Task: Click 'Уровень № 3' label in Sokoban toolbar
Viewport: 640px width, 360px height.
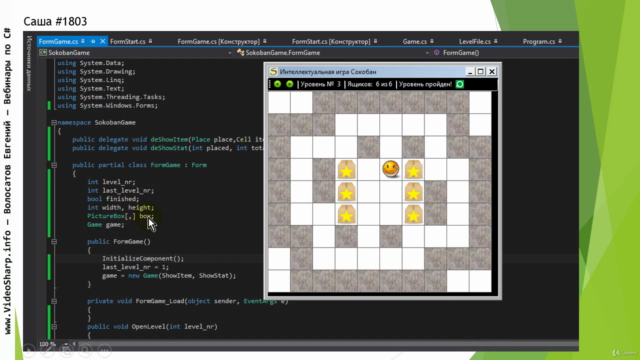Action: tap(320, 84)
